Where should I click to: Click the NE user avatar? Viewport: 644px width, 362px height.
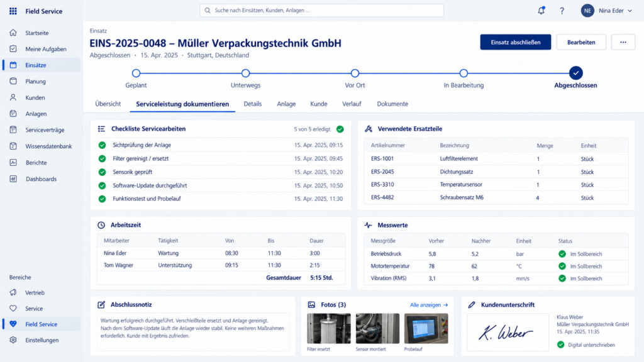point(587,11)
